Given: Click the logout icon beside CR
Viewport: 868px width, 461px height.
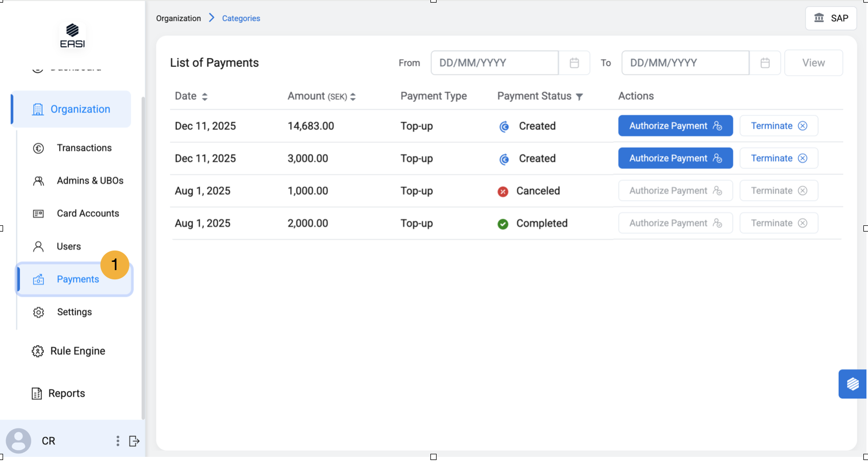Looking at the screenshot, I should coord(134,441).
